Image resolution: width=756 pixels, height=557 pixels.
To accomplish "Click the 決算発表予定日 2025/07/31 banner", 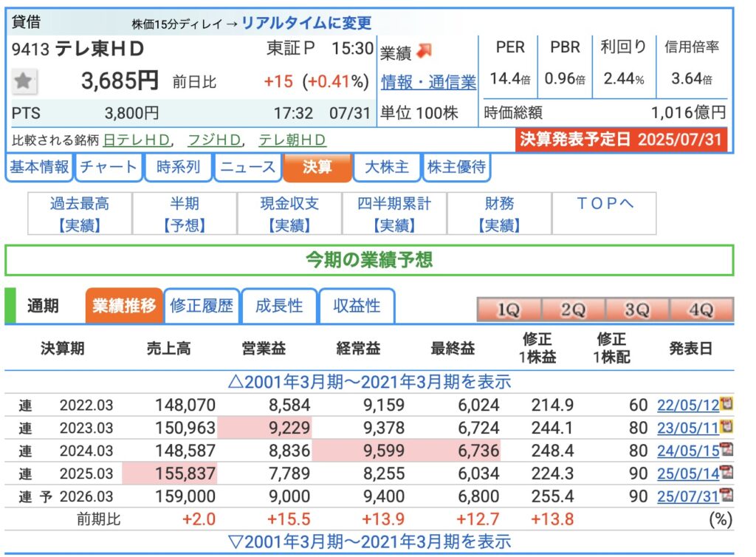I will (621, 140).
